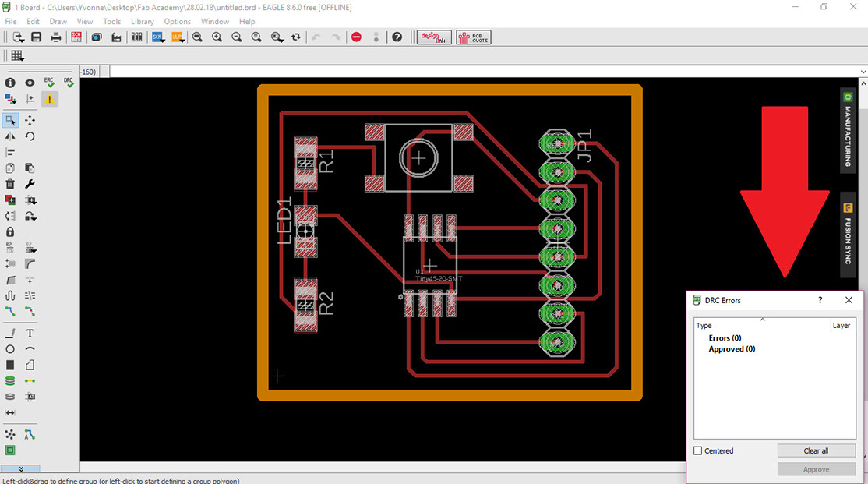This screenshot has width=868, height=484.
Task: Select the Arc tool
Action: tap(30, 349)
